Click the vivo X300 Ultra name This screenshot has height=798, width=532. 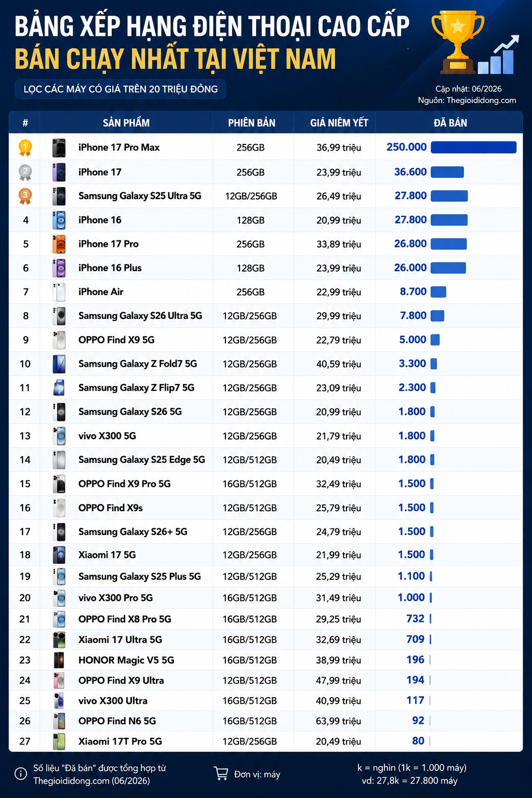[x=113, y=701]
